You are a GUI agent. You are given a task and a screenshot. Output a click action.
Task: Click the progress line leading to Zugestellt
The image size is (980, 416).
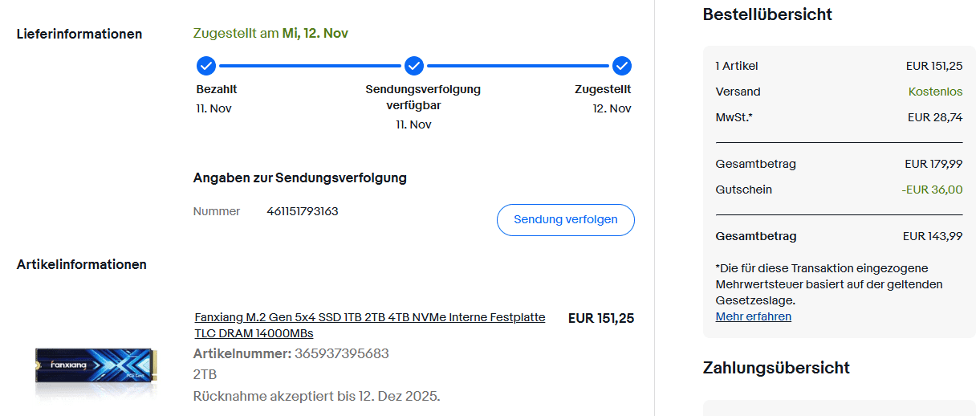click(518, 66)
